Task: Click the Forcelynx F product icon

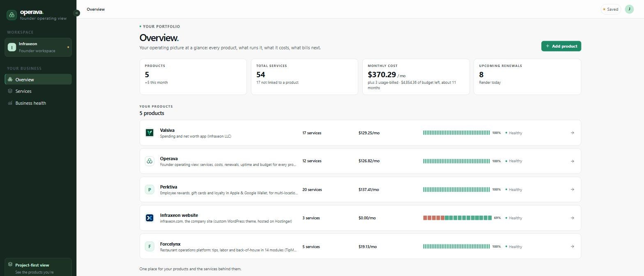Action: 149,246
